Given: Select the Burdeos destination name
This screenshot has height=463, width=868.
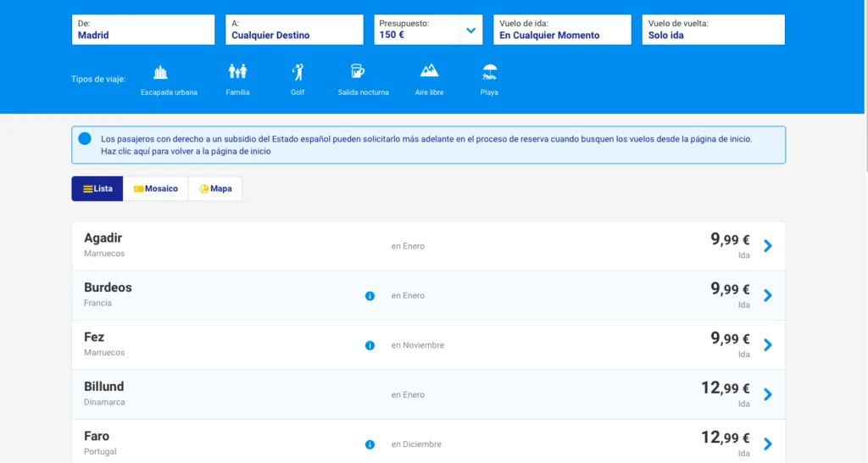Looking at the screenshot, I should pyautogui.click(x=108, y=287).
